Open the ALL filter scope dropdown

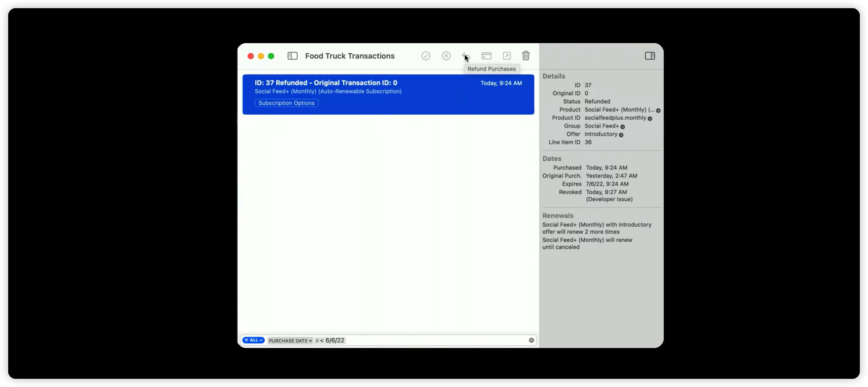point(254,340)
